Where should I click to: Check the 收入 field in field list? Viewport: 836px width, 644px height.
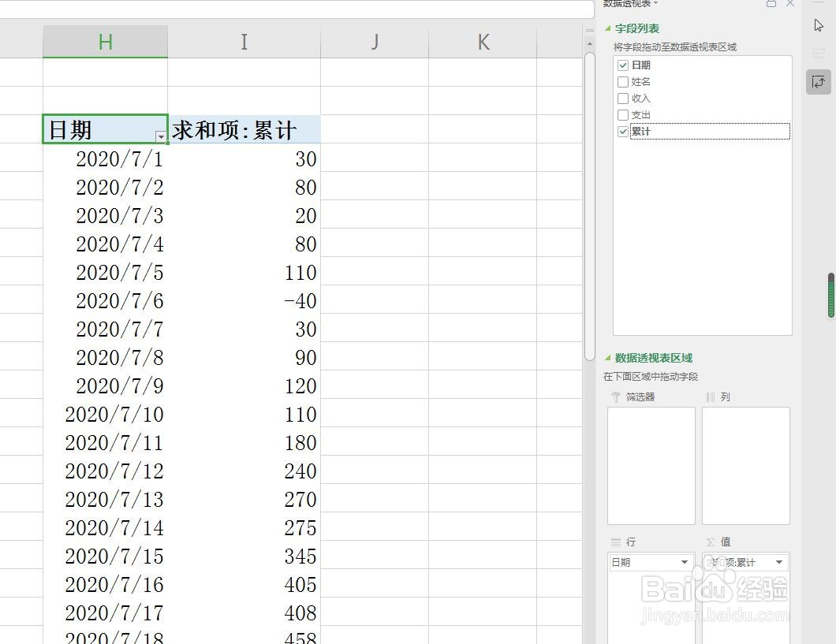tap(622, 98)
